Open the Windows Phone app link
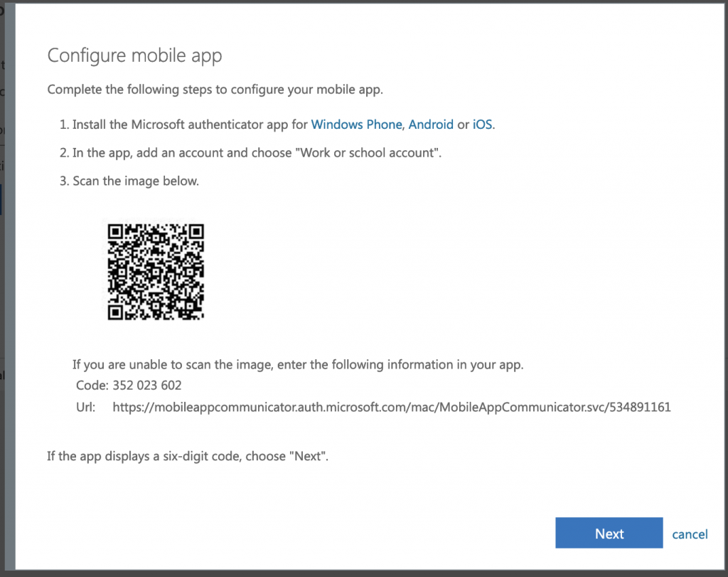Viewport: 728px width, 577px height. point(356,125)
